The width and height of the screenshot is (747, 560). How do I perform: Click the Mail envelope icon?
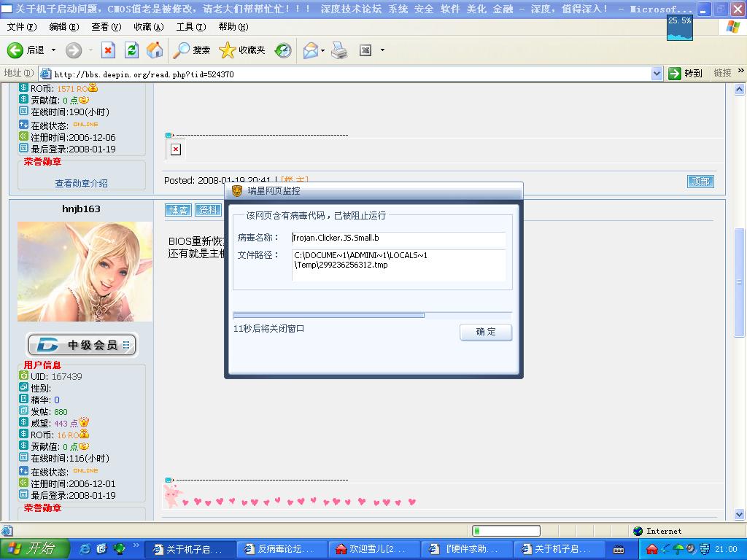(311, 50)
